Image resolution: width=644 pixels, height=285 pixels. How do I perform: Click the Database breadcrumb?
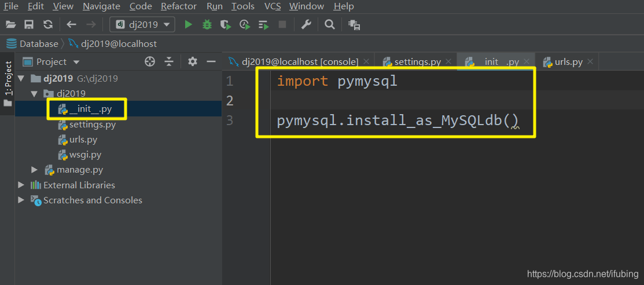(x=32, y=43)
